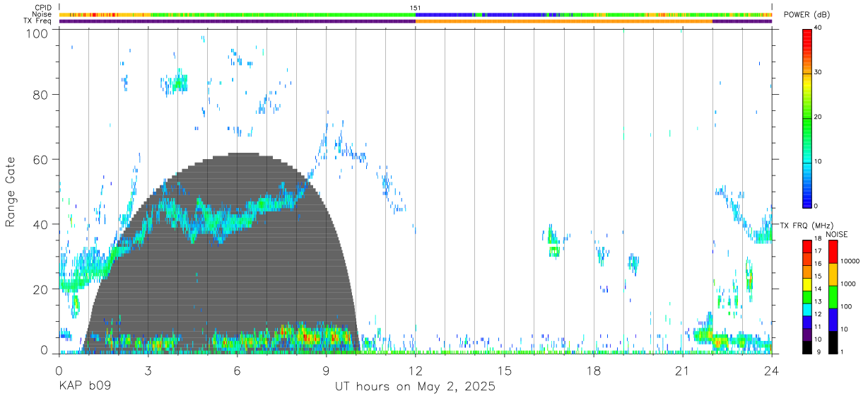Screen dimensions: 868x401
Task: Click the POWER (dB) color bar
Action: (807, 117)
